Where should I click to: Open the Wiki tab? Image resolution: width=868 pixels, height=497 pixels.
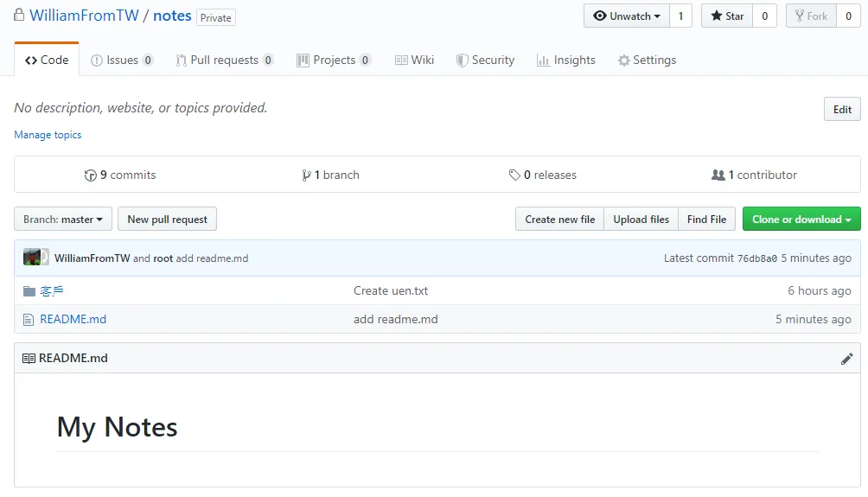(x=414, y=60)
